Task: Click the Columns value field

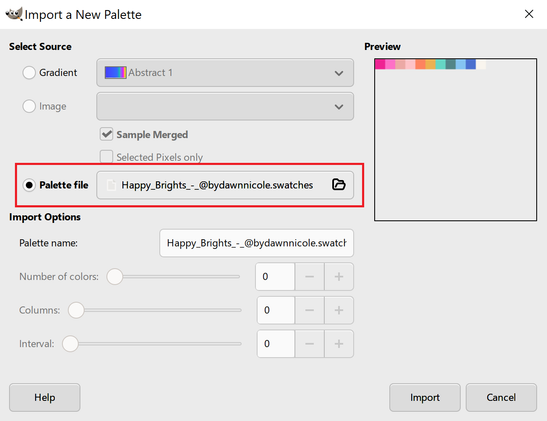Action: tap(276, 310)
